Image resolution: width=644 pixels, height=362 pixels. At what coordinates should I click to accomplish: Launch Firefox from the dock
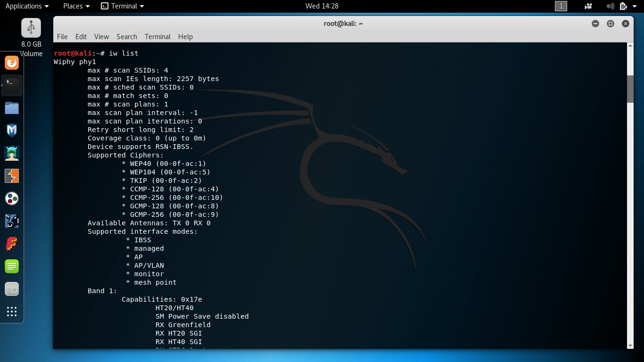[x=12, y=63]
